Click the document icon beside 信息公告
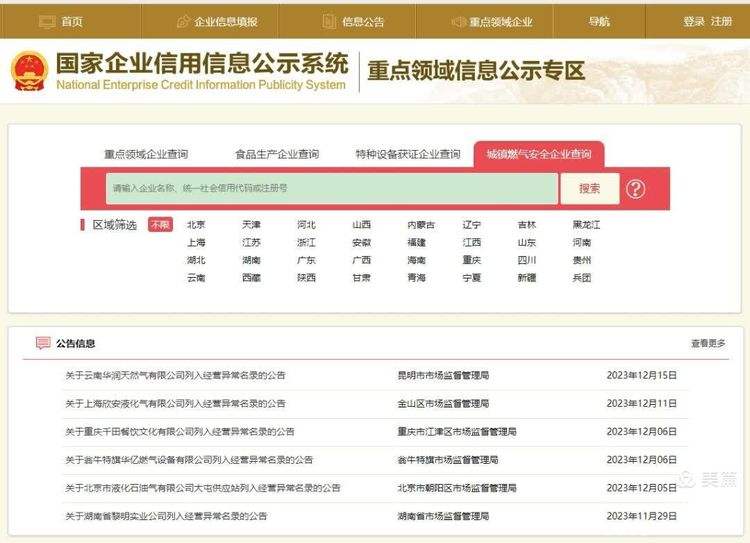Screen dimensions: 750x543 329,22
